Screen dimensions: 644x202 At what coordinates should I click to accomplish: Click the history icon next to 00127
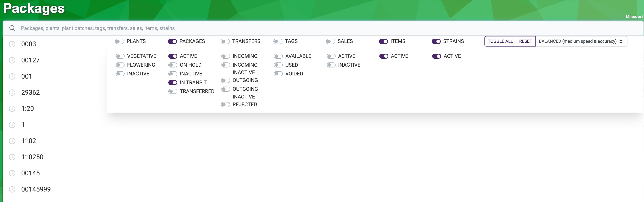12,60
